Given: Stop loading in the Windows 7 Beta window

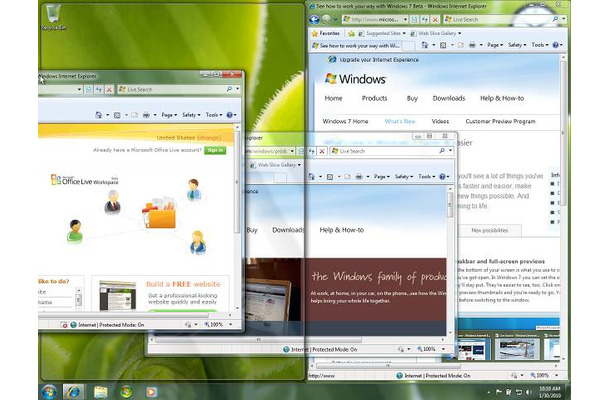Looking at the screenshot, I should [x=435, y=19].
